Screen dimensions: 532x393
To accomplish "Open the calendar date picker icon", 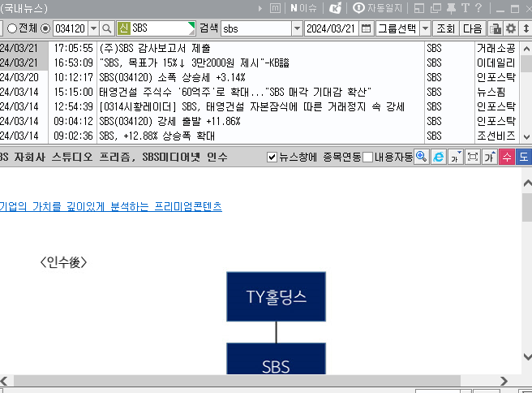I will pos(366,28).
